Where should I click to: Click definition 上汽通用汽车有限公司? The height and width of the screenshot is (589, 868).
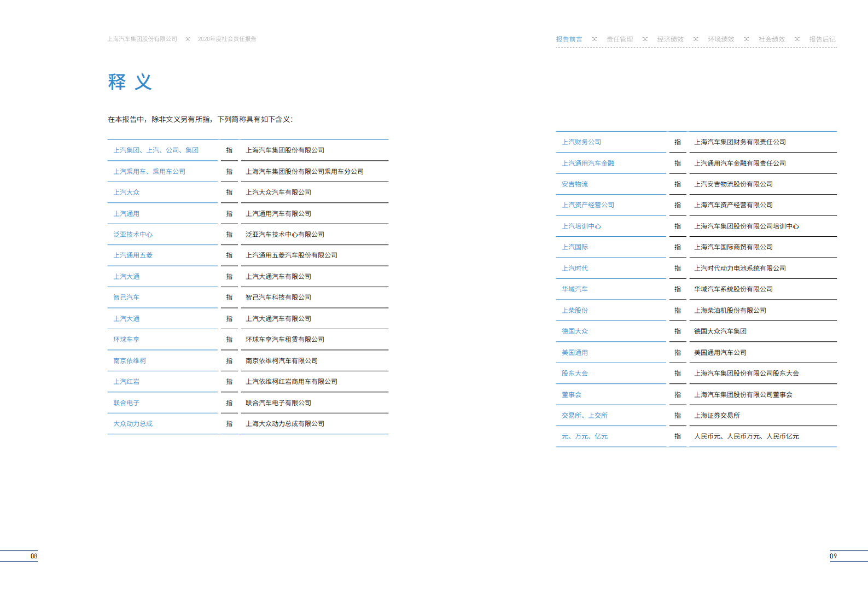(x=278, y=214)
